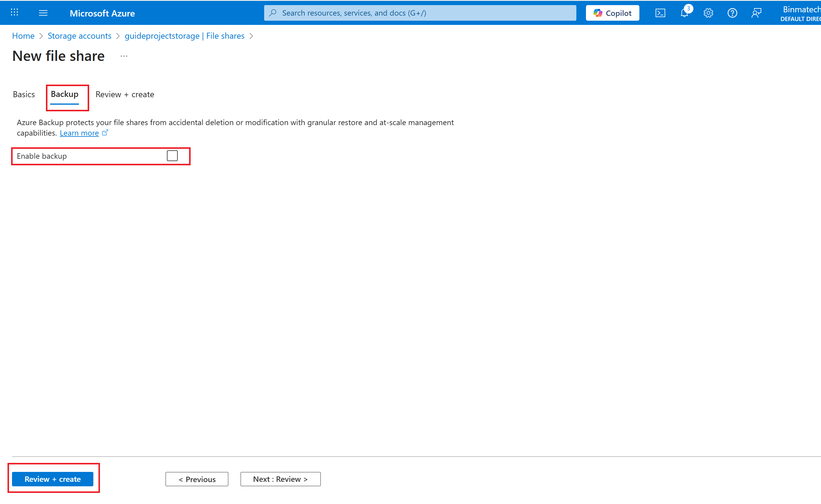Screen dimensions: 821x504
Task: Go back with the Previous button
Action: [x=197, y=479]
